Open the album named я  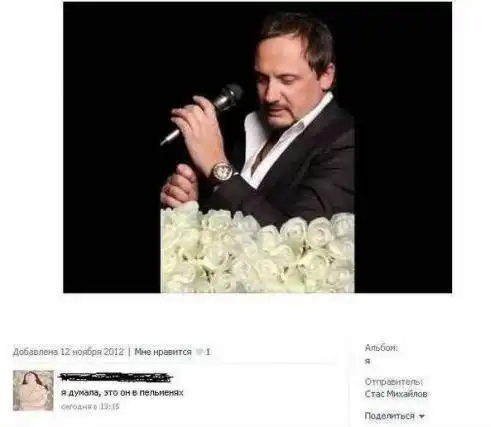coord(367,361)
